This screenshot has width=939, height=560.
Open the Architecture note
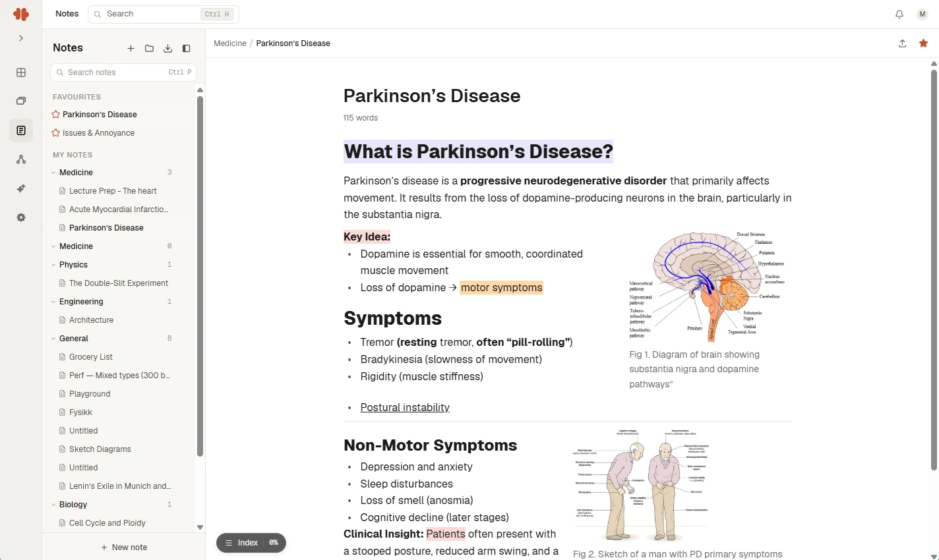tap(91, 320)
